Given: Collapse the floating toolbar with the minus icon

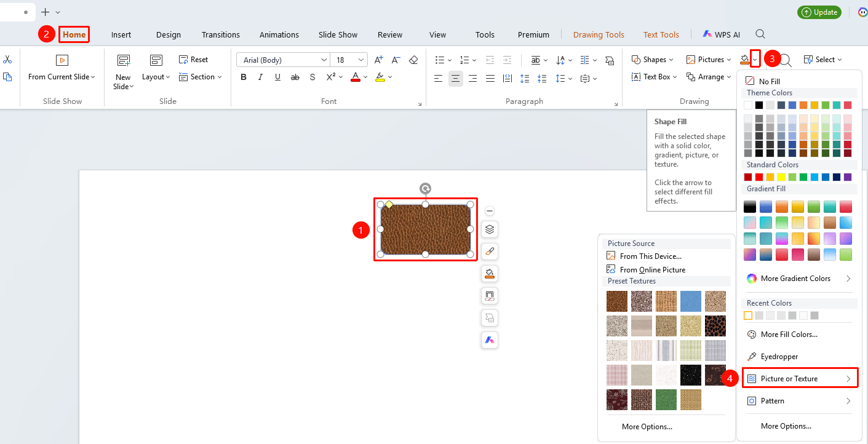Looking at the screenshot, I should [490, 211].
